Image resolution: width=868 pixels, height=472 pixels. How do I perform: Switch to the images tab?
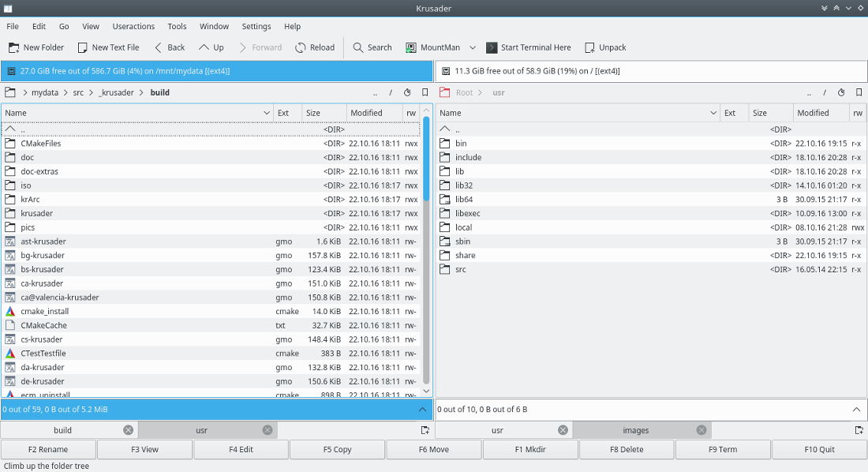(x=635, y=430)
